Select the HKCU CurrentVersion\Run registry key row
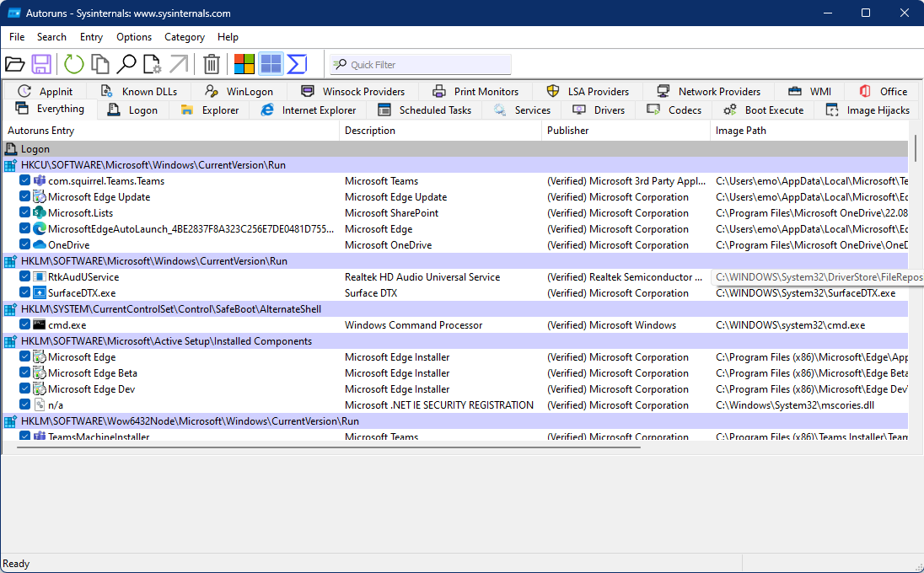Screen dimensions: 924x573 [x=153, y=165]
